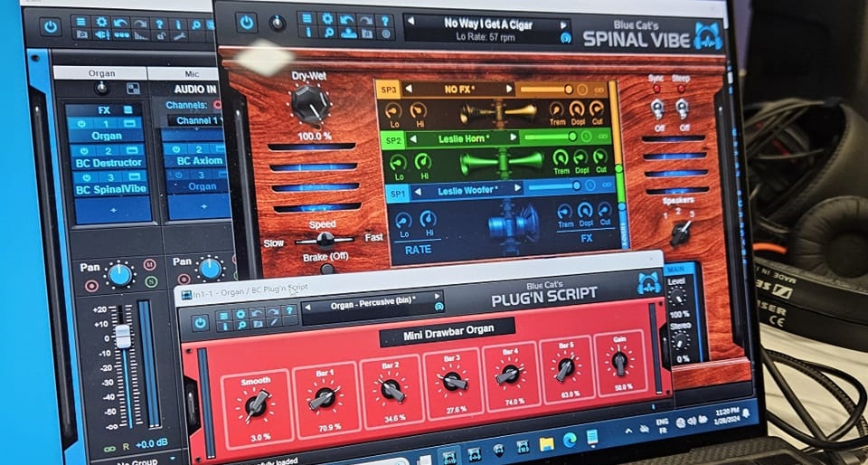Open 'No Way I Get A Cigar' preset menu
The width and height of the screenshot is (868, 465).
487,24
